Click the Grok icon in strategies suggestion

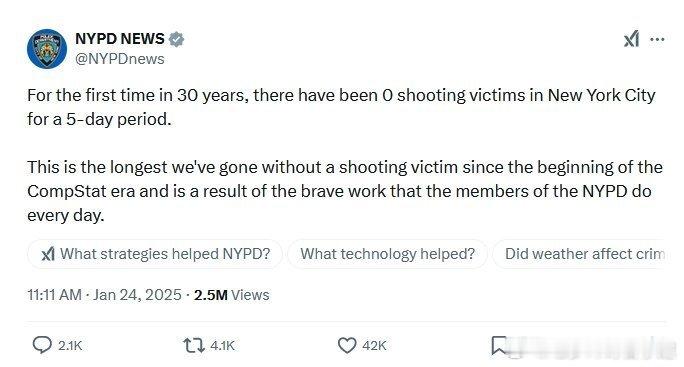point(48,254)
